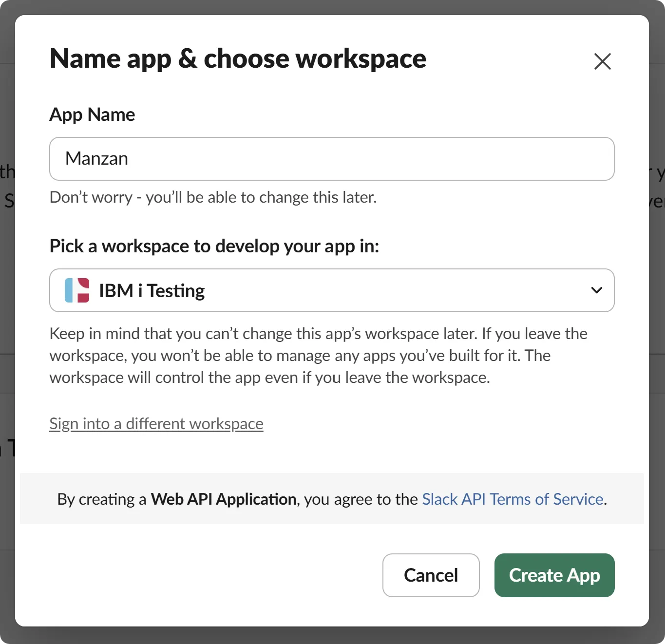Click the chevron beside IBM i Testing

[x=596, y=290]
